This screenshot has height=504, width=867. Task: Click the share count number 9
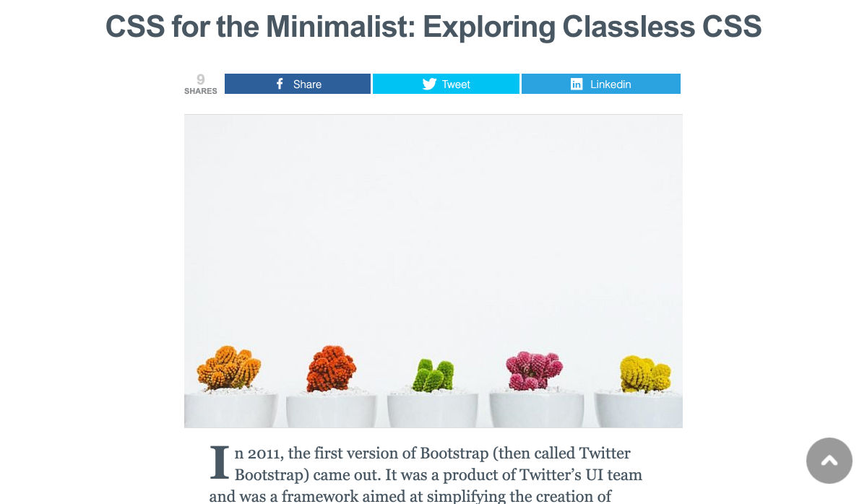(x=201, y=79)
